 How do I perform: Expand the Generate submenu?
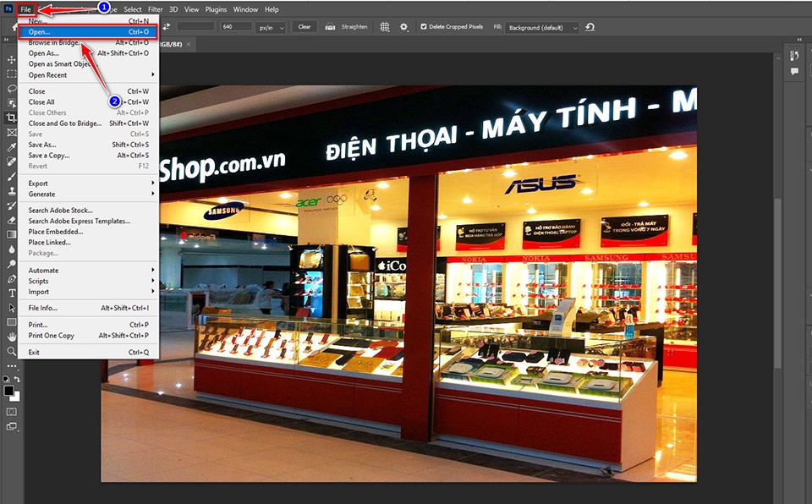click(x=89, y=194)
